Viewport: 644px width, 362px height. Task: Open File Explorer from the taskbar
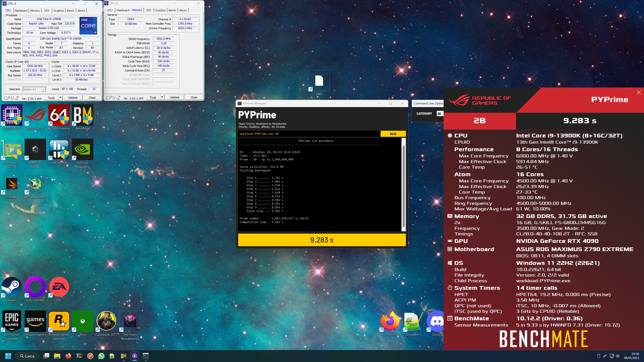point(57,356)
